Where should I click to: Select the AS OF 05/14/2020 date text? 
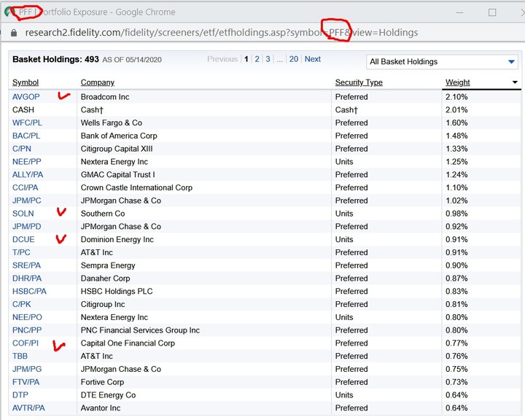[x=132, y=60]
